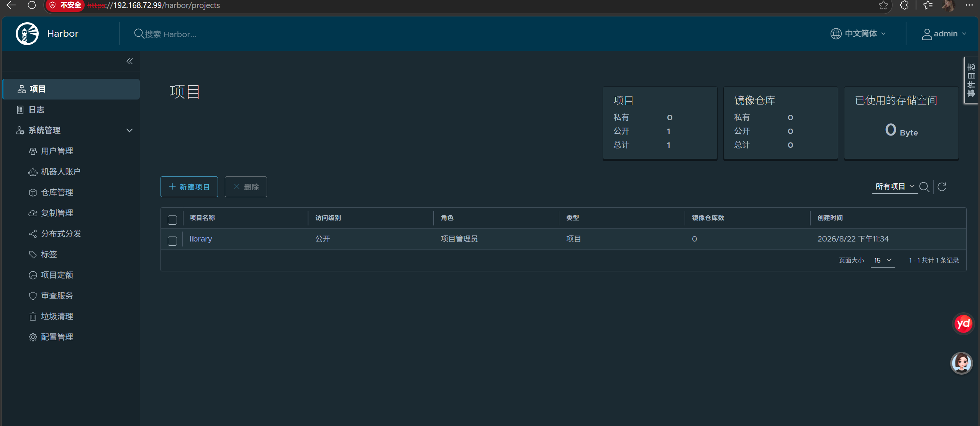Click the 新建项目 button

tap(189, 187)
